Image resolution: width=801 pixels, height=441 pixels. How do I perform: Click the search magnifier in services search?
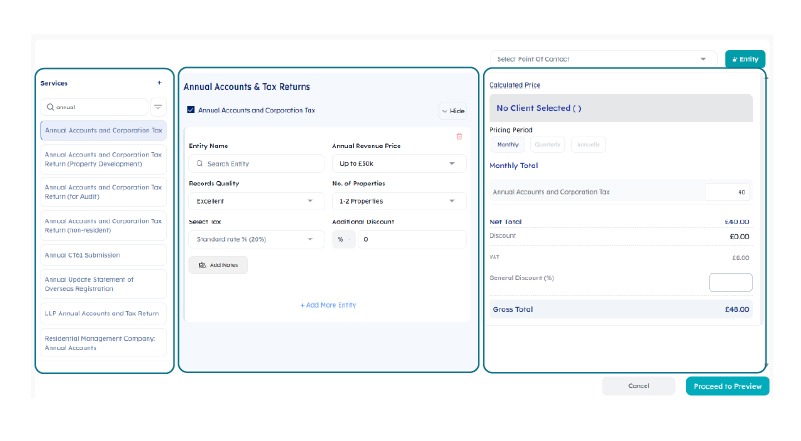coord(49,107)
